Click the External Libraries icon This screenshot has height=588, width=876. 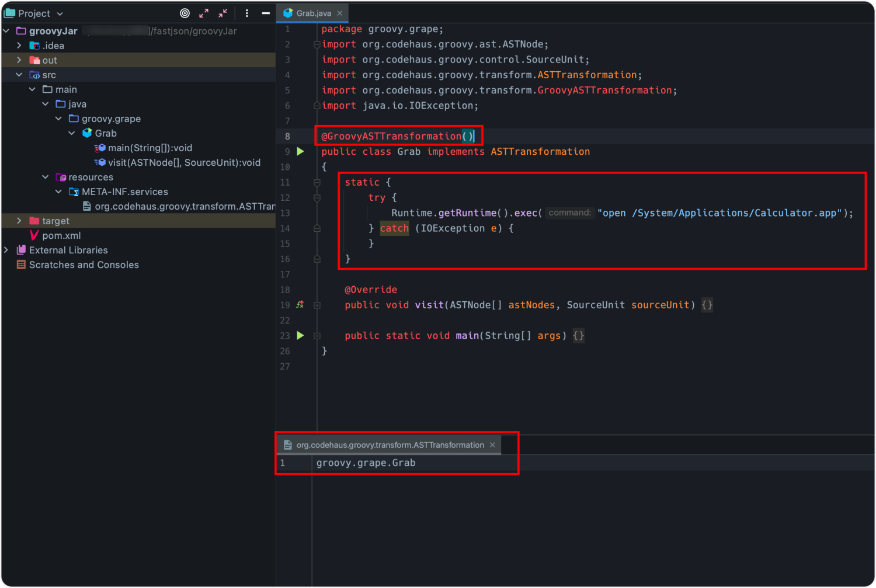22,250
